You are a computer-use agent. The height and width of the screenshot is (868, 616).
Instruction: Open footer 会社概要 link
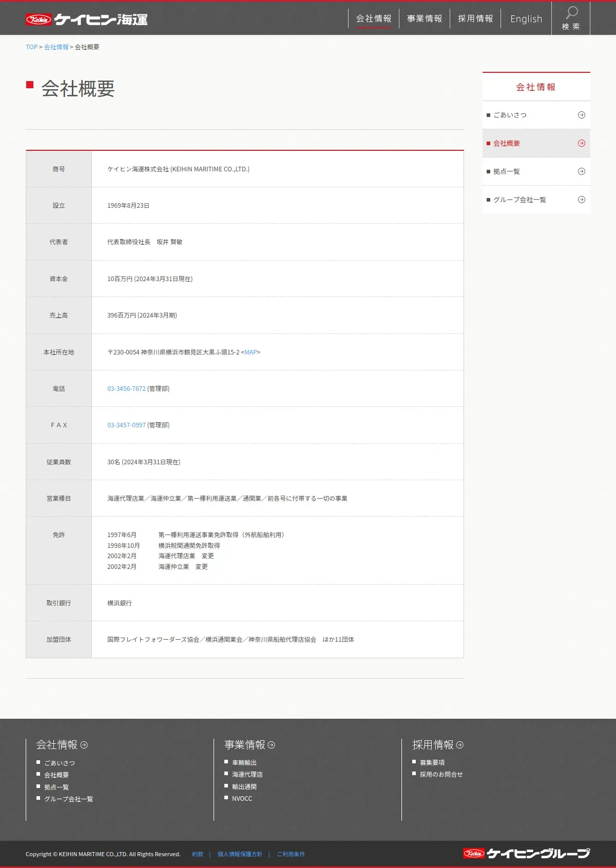coord(56,775)
